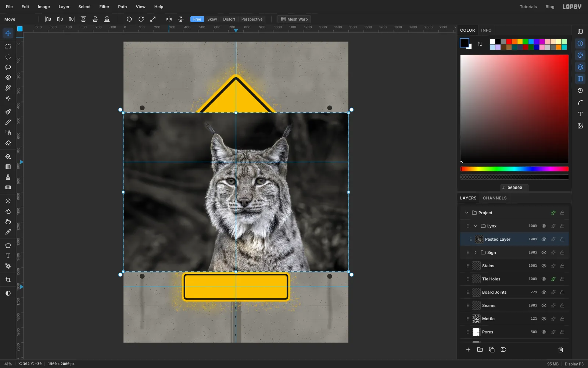Open the Blog link
The image size is (588, 368).
point(550,7)
